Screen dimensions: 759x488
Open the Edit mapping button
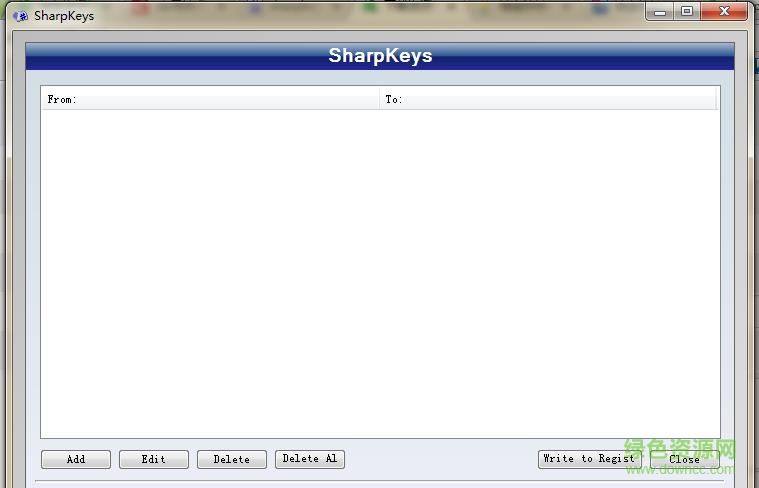coord(154,459)
